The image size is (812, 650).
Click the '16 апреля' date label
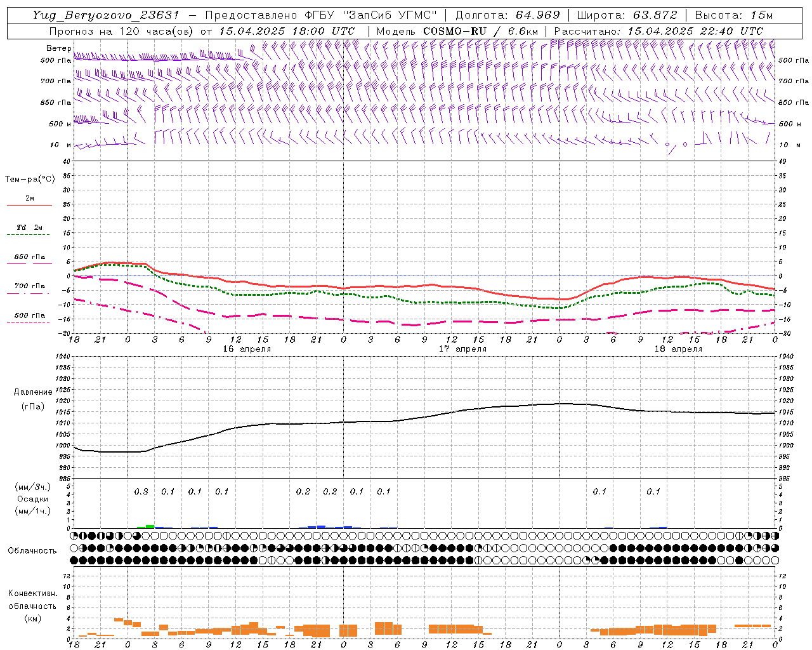pyautogui.click(x=247, y=349)
